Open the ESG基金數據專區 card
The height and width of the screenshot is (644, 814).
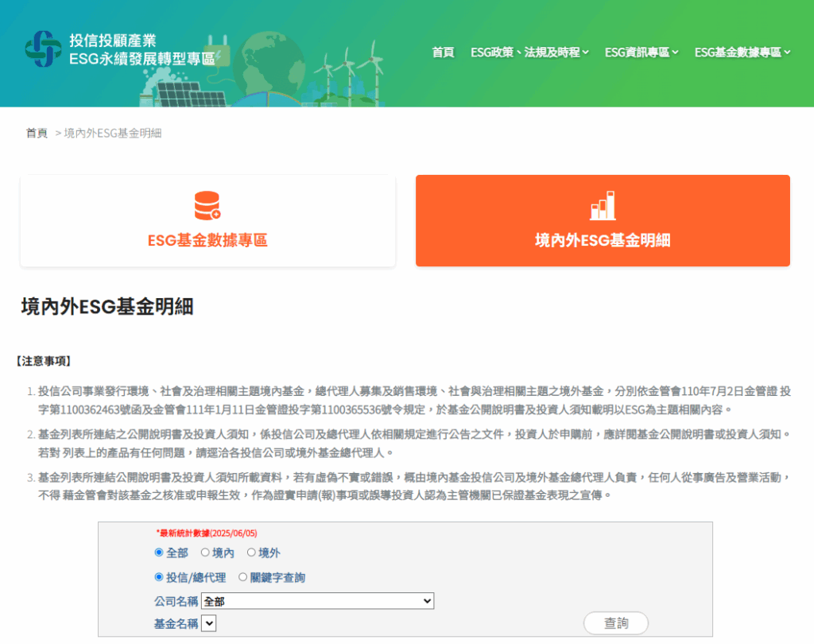point(207,221)
